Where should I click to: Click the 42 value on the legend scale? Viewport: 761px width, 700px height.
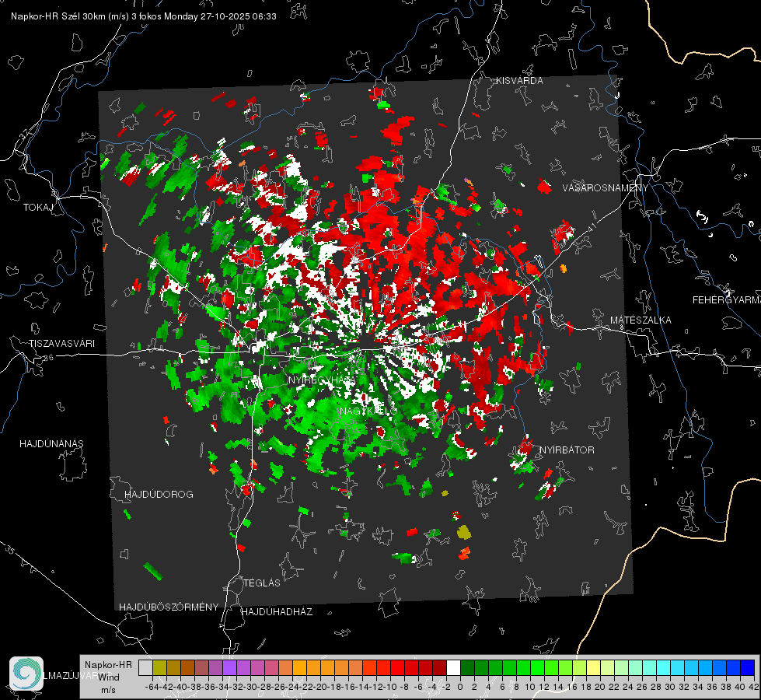754,687
